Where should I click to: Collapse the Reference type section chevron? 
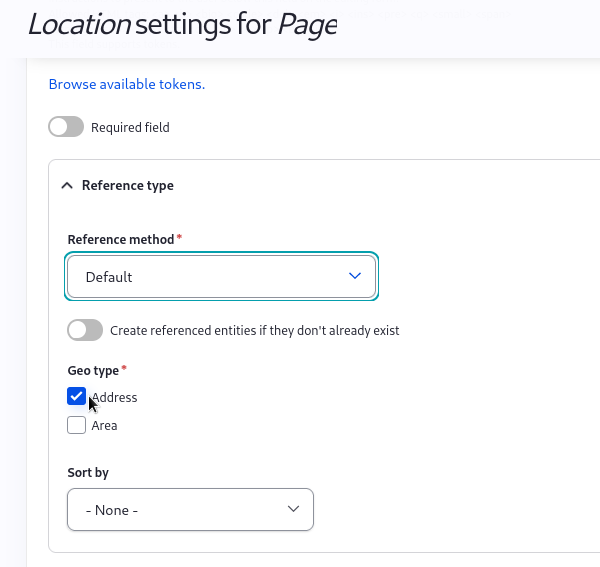pyautogui.click(x=67, y=186)
